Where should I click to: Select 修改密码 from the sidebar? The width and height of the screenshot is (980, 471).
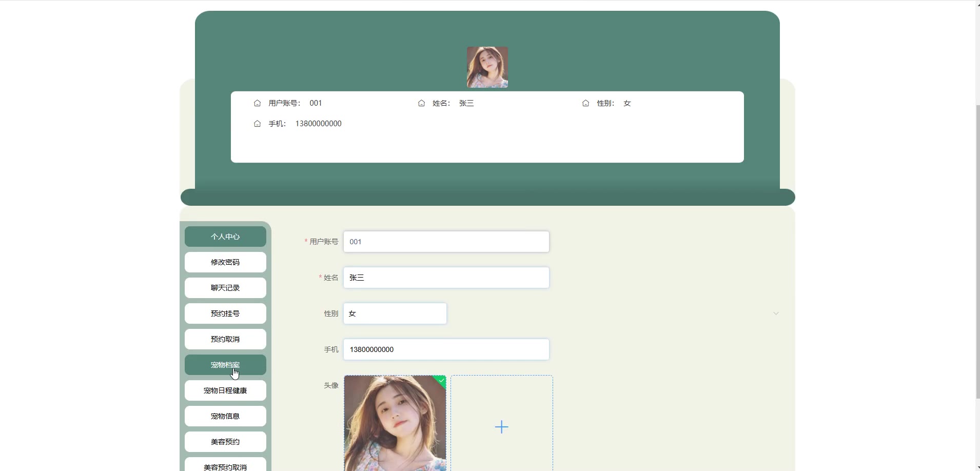[x=225, y=262]
